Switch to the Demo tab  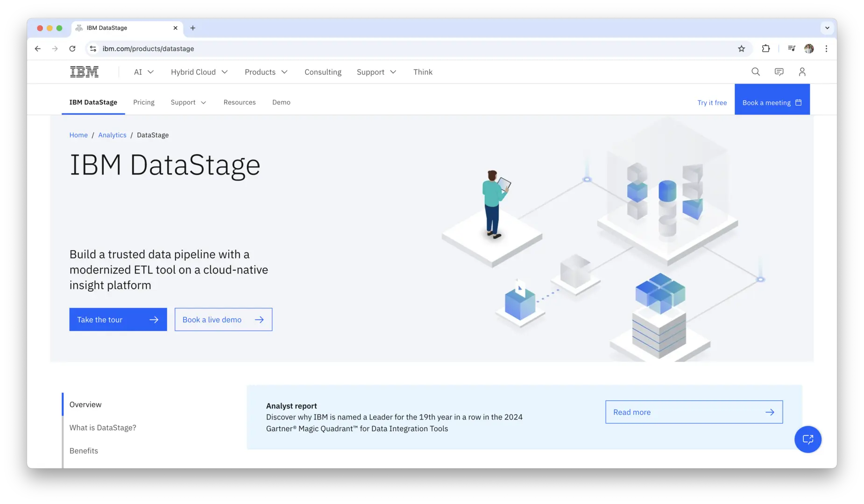[x=281, y=102]
